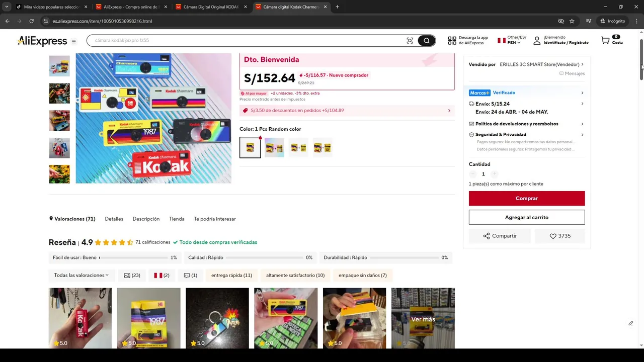Open the hamburger categories menu beside logo
This screenshot has width=644, height=362.
(x=73, y=42)
